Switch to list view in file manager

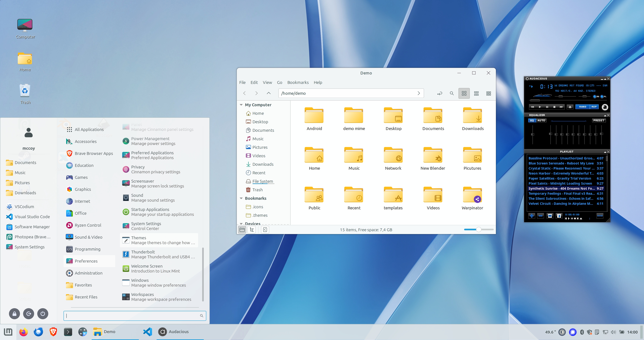[x=476, y=93]
